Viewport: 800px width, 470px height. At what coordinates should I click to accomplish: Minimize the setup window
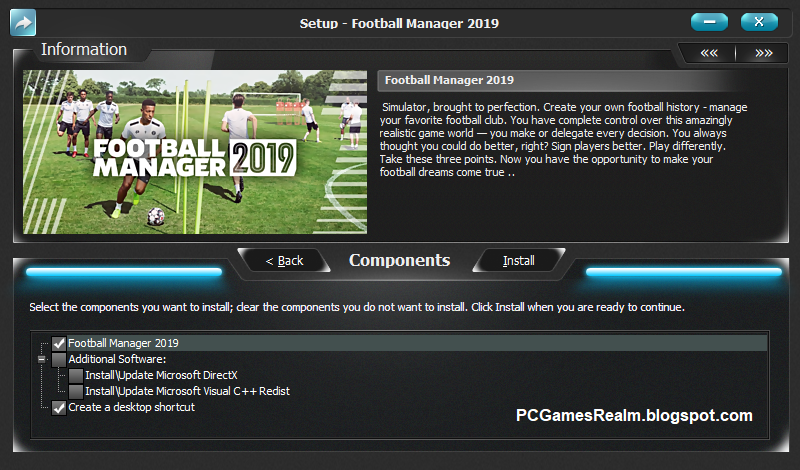point(709,22)
